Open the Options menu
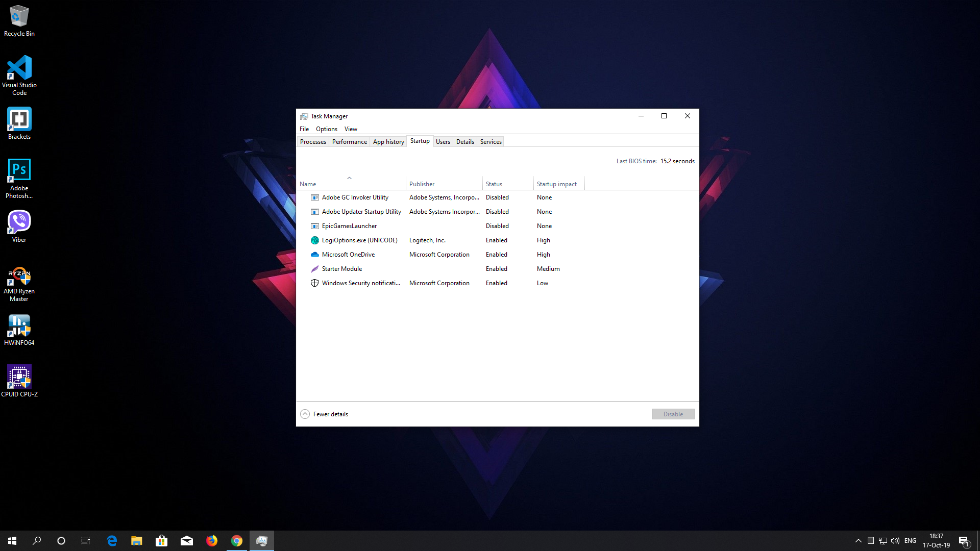Viewport: 980px width, 551px height. tap(326, 129)
